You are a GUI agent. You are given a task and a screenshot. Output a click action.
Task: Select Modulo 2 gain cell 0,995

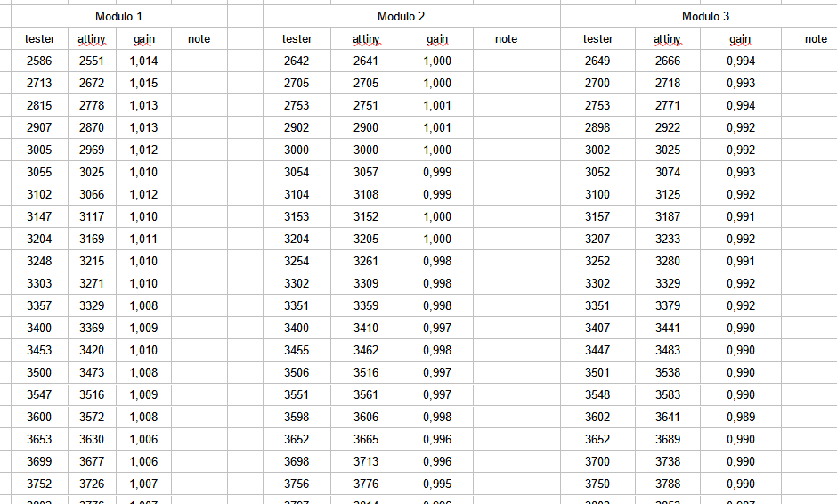[437, 484]
